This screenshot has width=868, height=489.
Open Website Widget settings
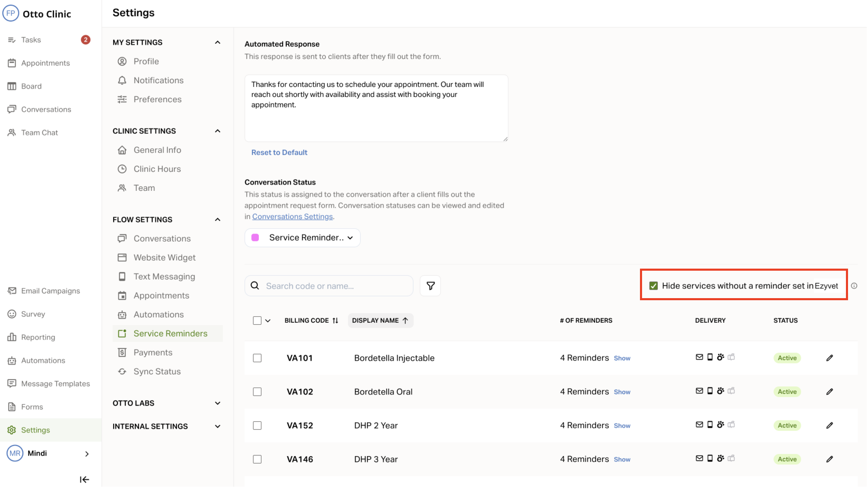tap(164, 258)
